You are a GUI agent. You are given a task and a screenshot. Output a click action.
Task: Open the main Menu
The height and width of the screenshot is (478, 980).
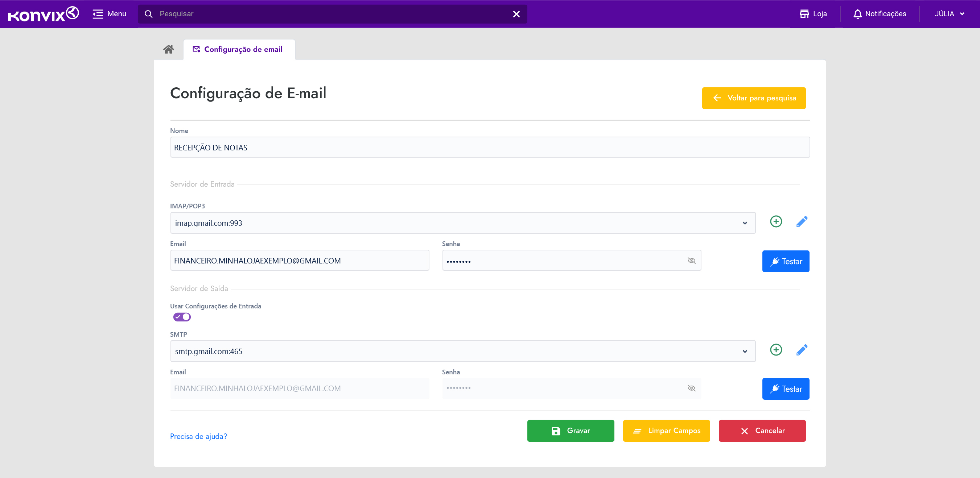[110, 14]
